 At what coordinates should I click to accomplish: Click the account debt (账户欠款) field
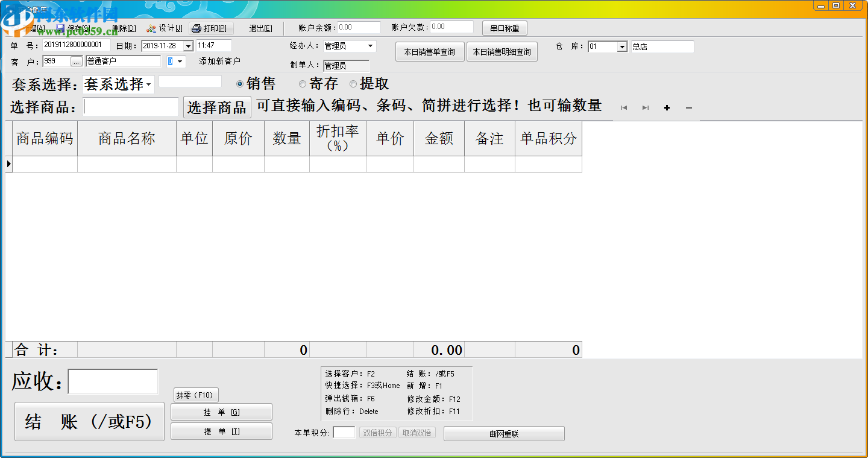point(451,27)
